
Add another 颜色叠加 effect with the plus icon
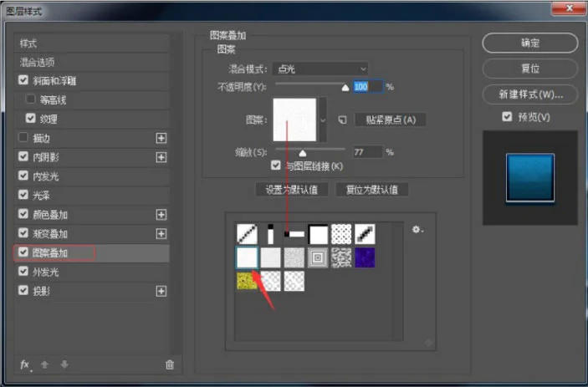click(x=161, y=215)
